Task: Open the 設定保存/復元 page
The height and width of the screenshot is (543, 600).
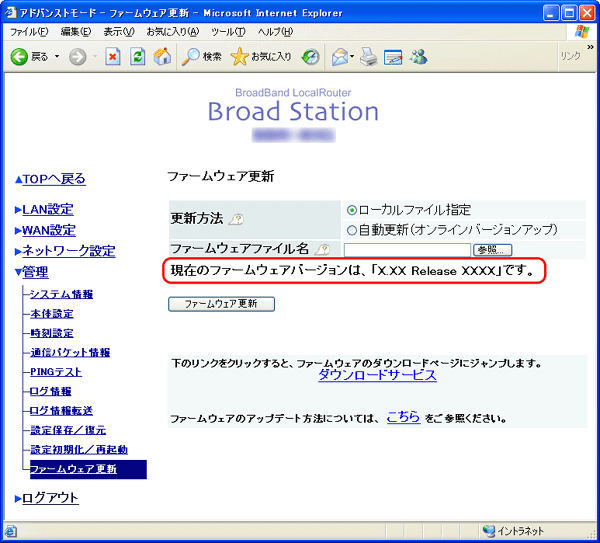Action: point(68,430)
